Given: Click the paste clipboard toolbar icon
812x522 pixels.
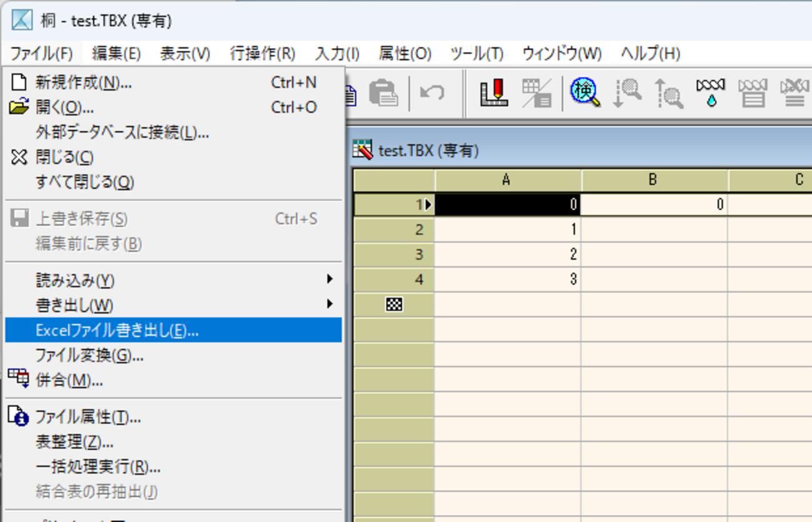Looking at the screenshot, I should click(383, 94).
